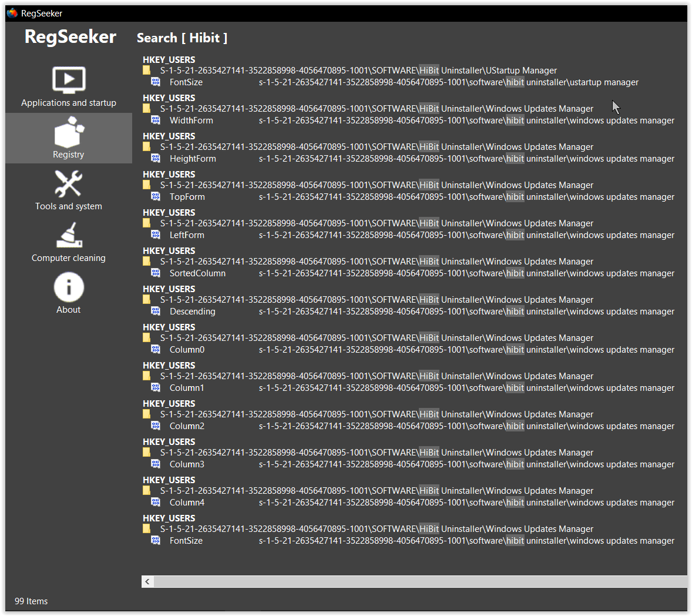Click the HKEY_USERS header above the Descending entry
692x616 pixels.
pyautogui.click(x=169, y=289)
